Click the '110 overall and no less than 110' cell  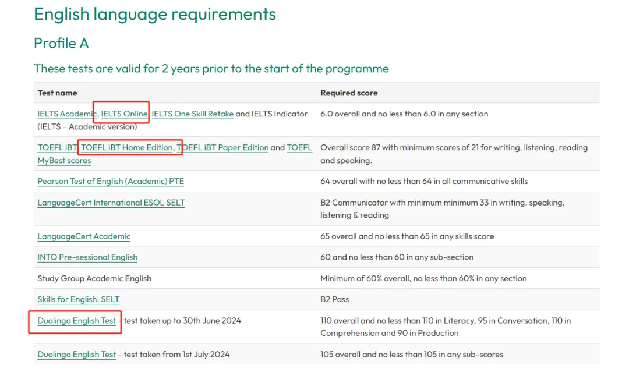pos(446,327)
